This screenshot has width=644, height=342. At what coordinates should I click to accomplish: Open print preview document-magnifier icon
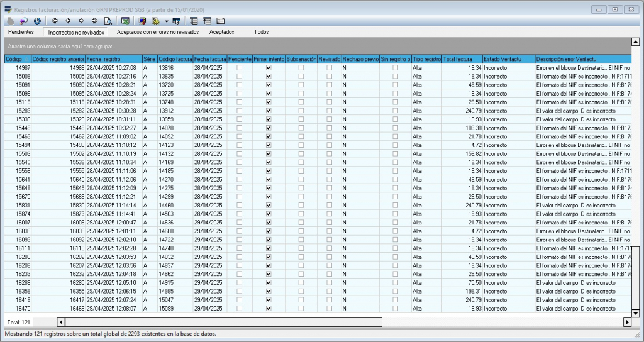108,21
